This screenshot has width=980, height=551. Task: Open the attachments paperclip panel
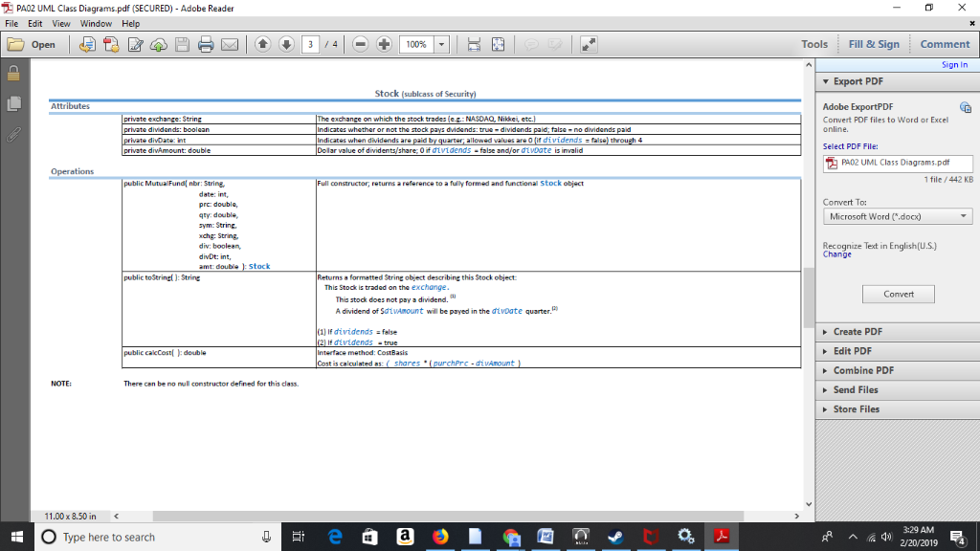13,135
